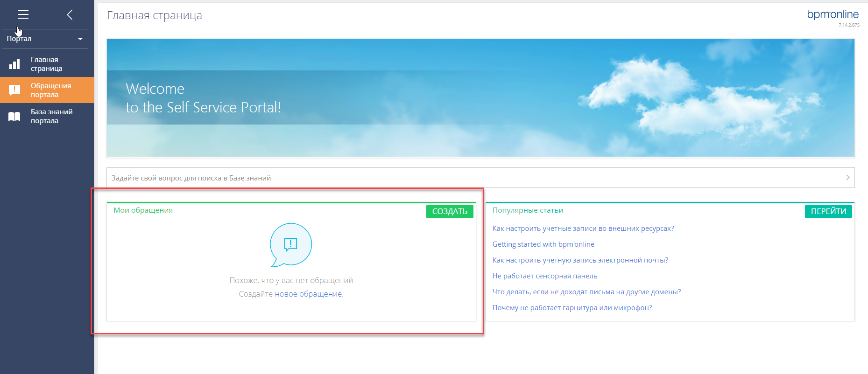This screenshot has height=374, width=868.
Task: Open Обращения портала section
Action: point(47,90)
